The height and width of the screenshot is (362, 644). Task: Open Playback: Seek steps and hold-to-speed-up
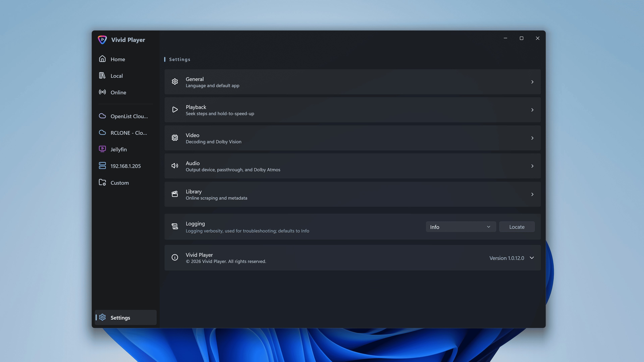pyautogui.click(x=353, y=110)
